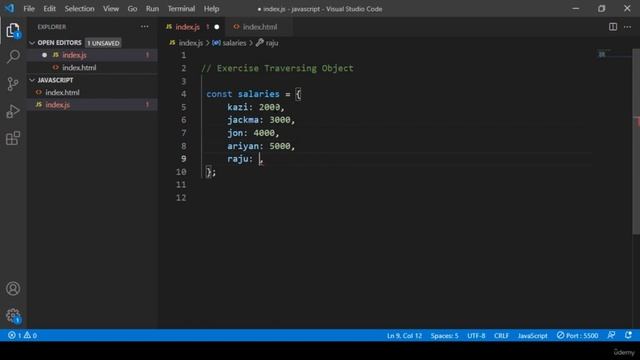640x360 pixels.
Task: Click the salaries symbol in breadcrumb
Action: click(229, 42)
